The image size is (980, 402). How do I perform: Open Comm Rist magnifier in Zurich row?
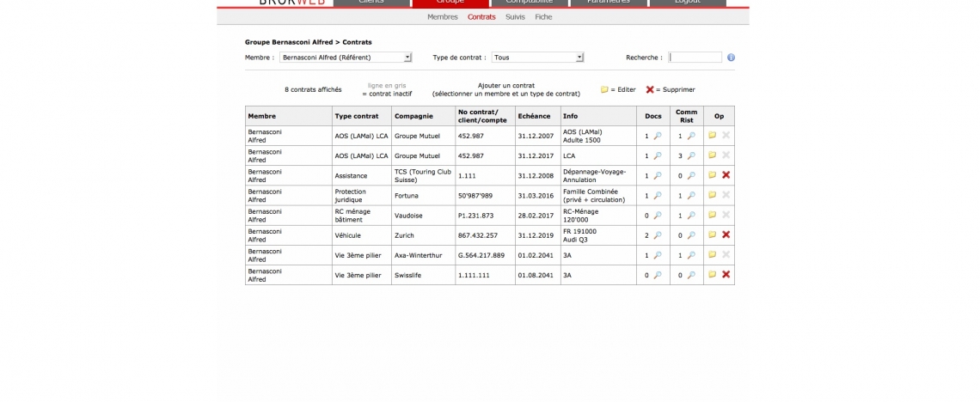690,235
